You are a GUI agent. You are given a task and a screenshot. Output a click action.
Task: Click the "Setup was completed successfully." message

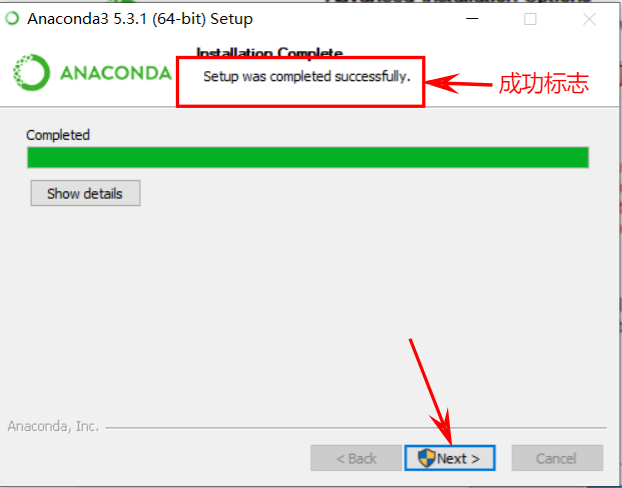tap(307, 76)
